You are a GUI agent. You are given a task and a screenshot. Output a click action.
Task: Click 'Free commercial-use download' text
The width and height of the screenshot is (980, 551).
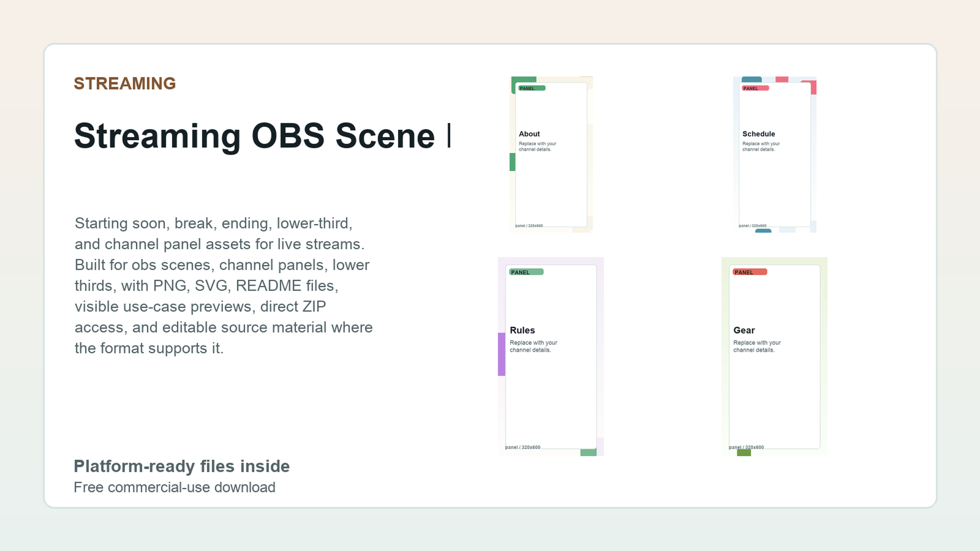174,487
